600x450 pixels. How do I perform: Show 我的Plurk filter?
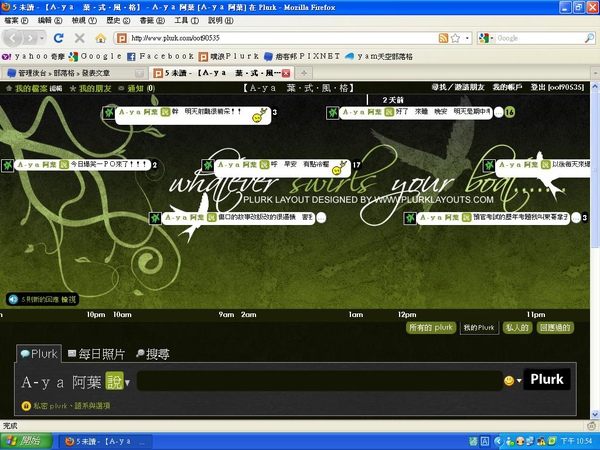click(479, 328)
